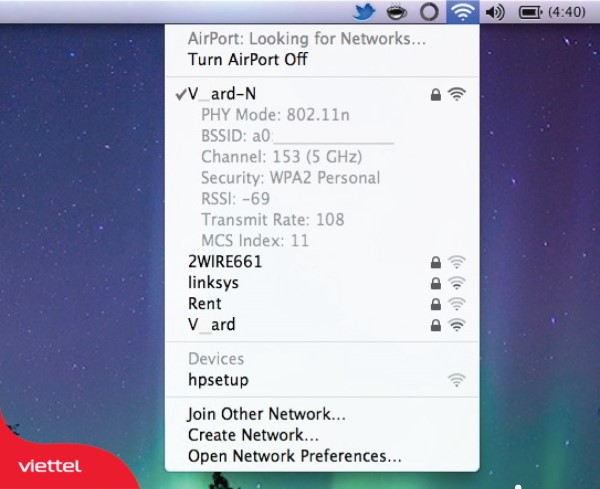Click the lock icon beside V_ard-N

(x=435, y=94)
